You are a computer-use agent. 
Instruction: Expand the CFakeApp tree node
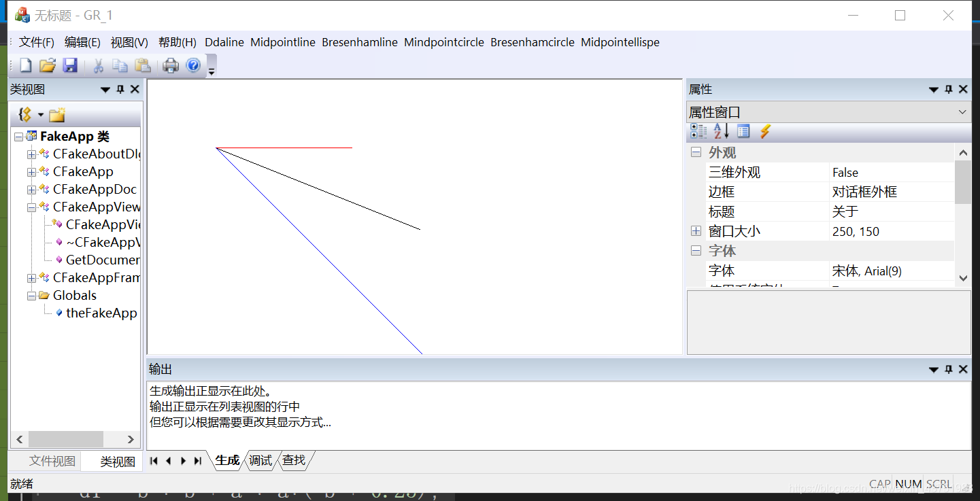coord(31,172)
